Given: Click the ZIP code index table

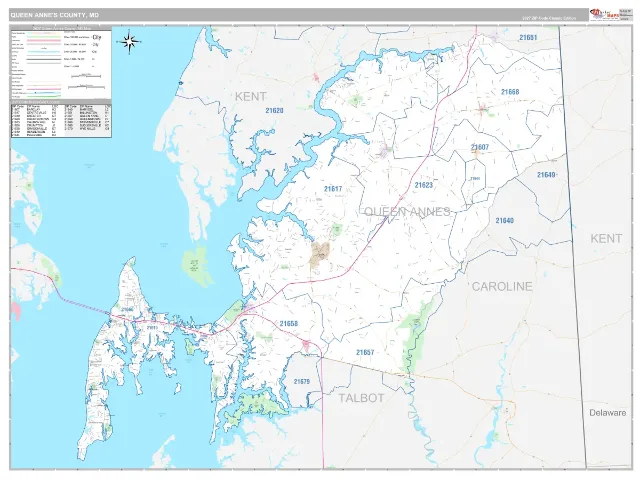Looking at the screenshot, I should click(61, 120).
